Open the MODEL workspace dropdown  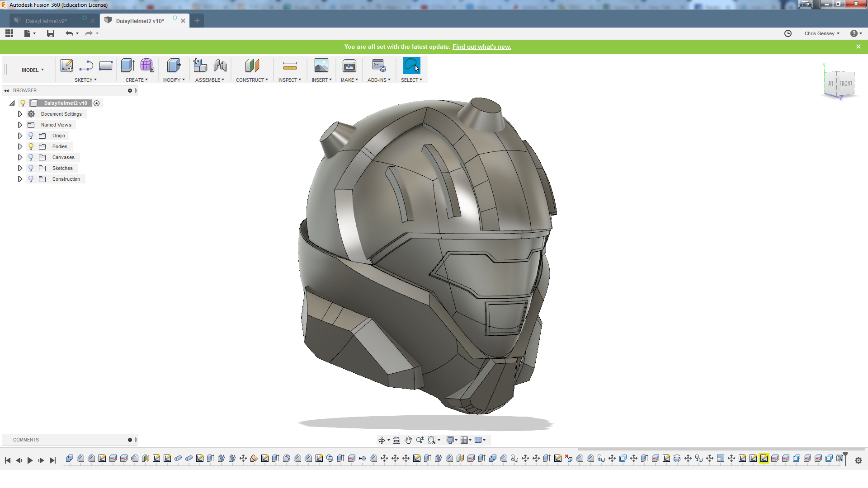tap(33, 70)
